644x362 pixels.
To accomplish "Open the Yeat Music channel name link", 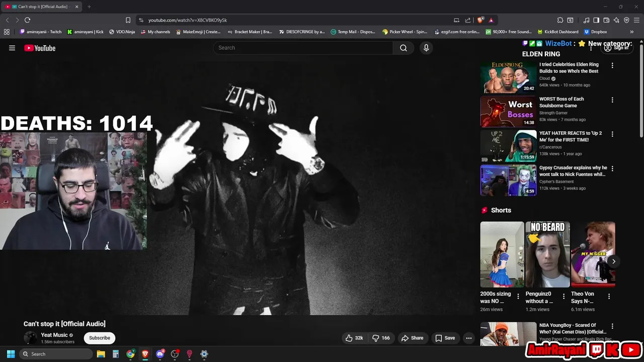I will tap(54, 335).
